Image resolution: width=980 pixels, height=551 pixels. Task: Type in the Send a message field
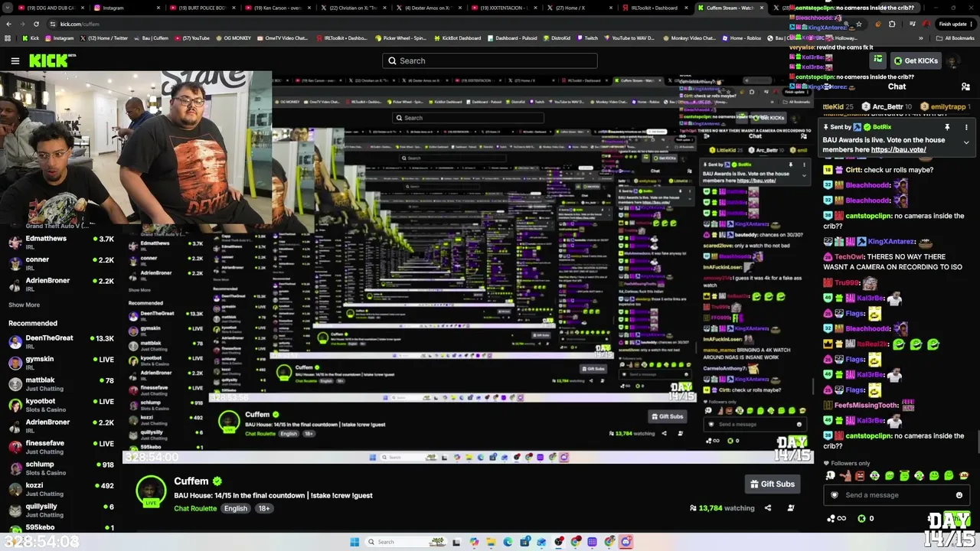[896, 495]
